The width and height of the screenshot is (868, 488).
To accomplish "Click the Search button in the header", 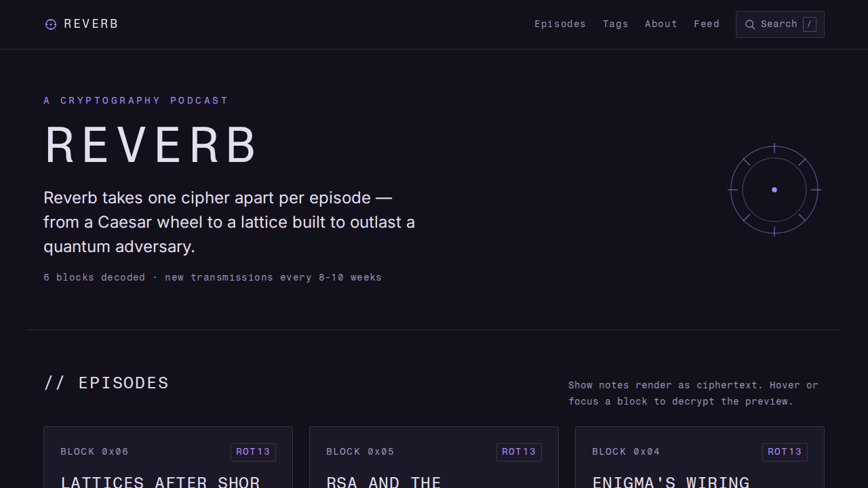I will 780,24.
